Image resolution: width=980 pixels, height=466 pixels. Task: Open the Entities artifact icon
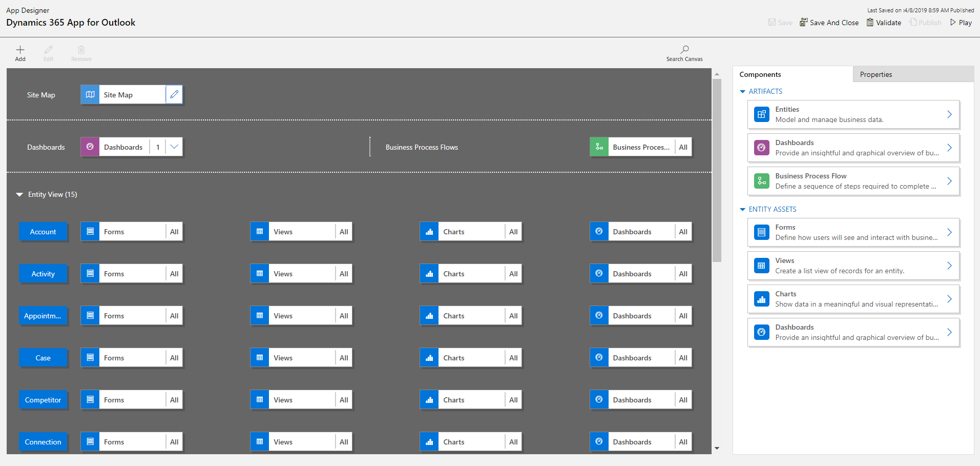pos(762,114)
